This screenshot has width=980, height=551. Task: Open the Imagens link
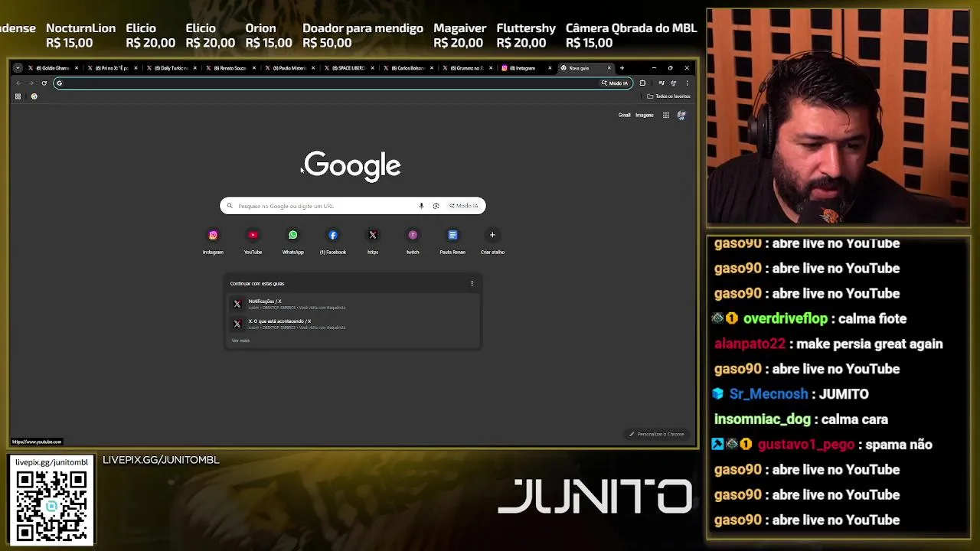point(645,116)
